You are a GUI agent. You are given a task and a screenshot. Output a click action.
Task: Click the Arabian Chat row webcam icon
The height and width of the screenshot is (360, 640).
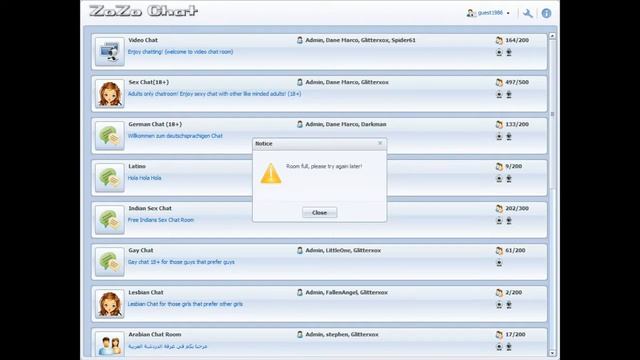coord(499,347)
